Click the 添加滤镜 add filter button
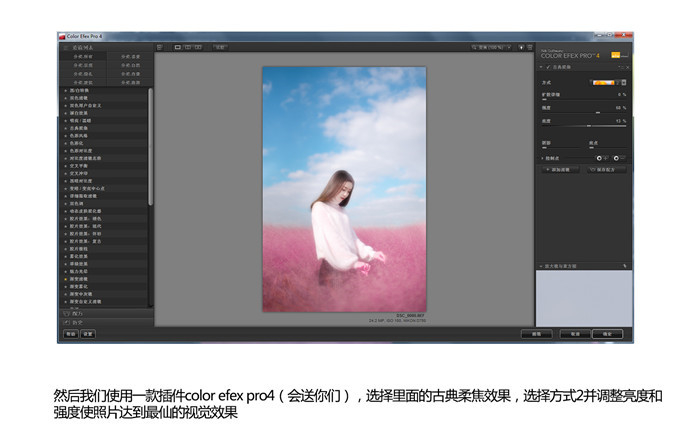Image resolution: width=690 pixels, height=424 pixels. click(x=560, y=169)
